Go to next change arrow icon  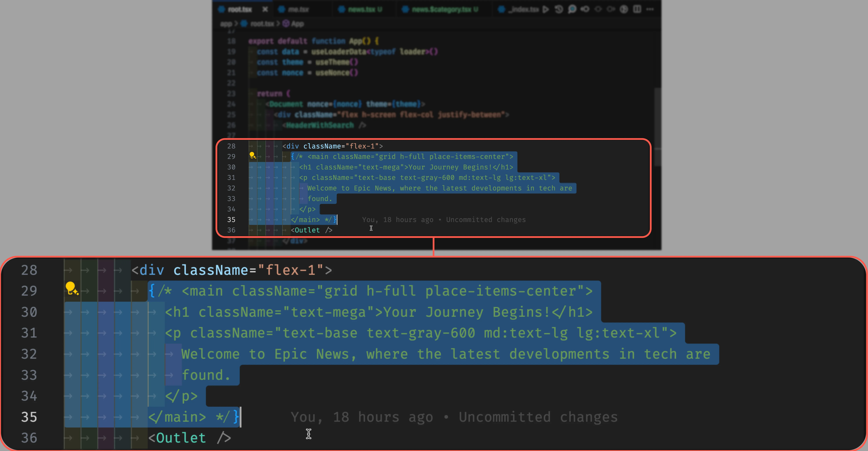click(x=611, y=9)
